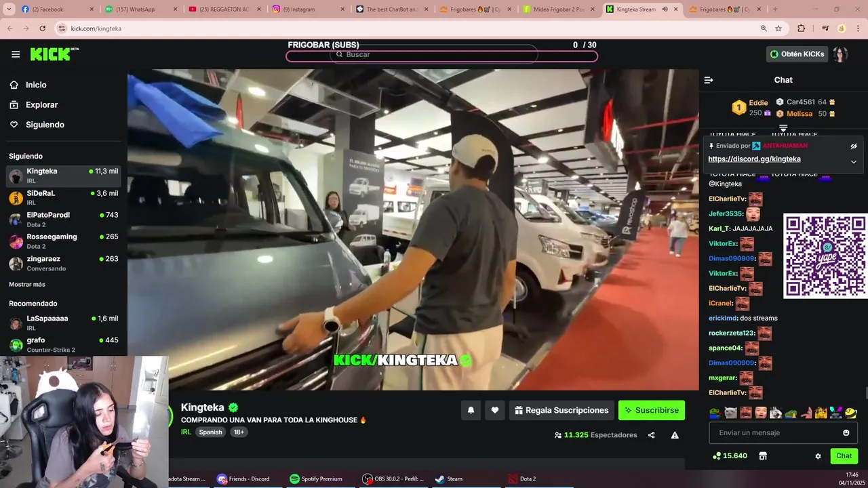
Task: Expand the top gifters leaderboard arrow
Action: click(783, 127)
